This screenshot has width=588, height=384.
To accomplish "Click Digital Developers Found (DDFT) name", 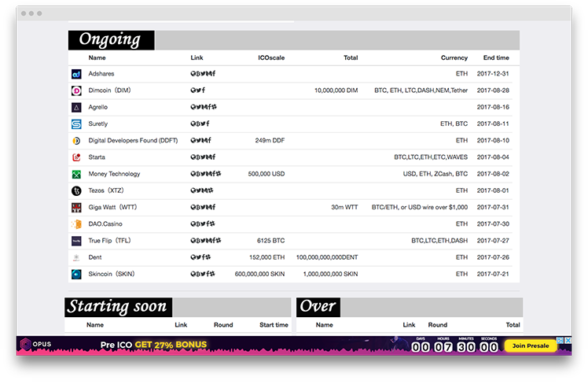I will [x=133, y=140].
